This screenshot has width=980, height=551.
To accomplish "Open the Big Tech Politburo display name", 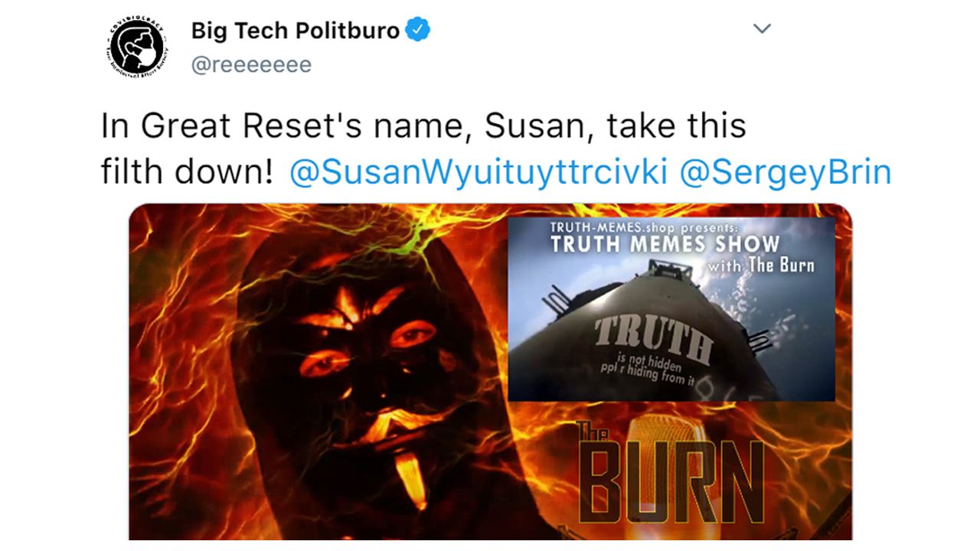I will (296, 31).
